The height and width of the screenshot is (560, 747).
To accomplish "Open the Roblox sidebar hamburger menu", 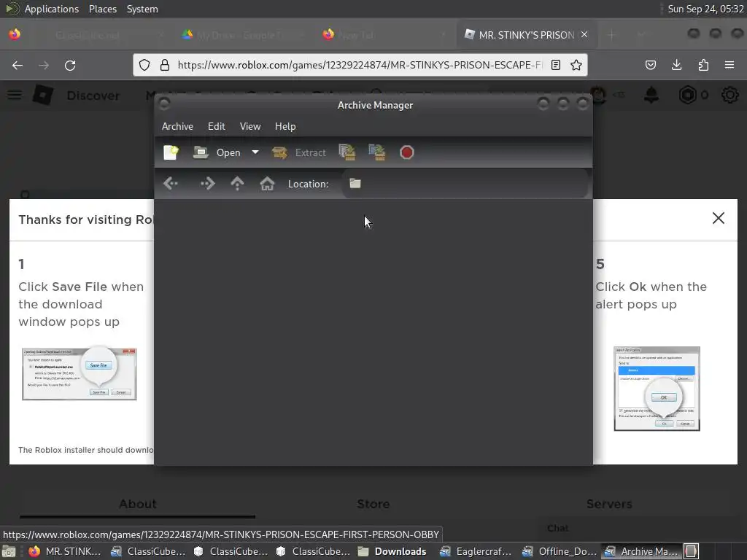I will (x=15, y=95).
